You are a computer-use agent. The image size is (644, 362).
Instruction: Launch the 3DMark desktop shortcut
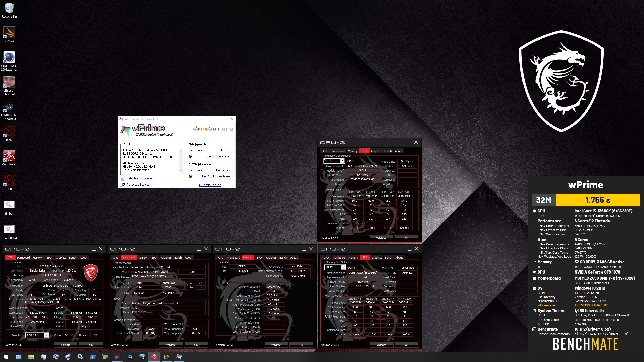point(9,35)
